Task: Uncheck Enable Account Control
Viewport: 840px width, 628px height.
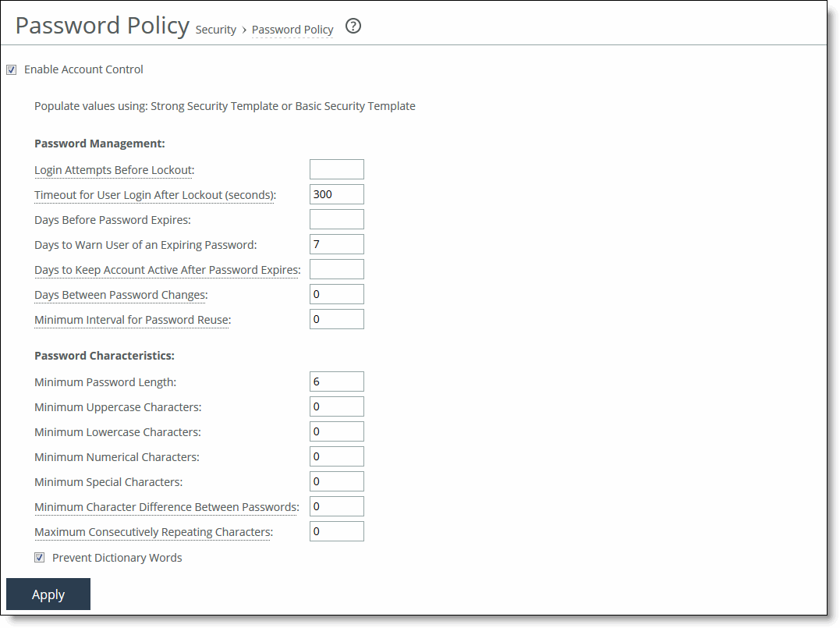Action: coord(12,69)
